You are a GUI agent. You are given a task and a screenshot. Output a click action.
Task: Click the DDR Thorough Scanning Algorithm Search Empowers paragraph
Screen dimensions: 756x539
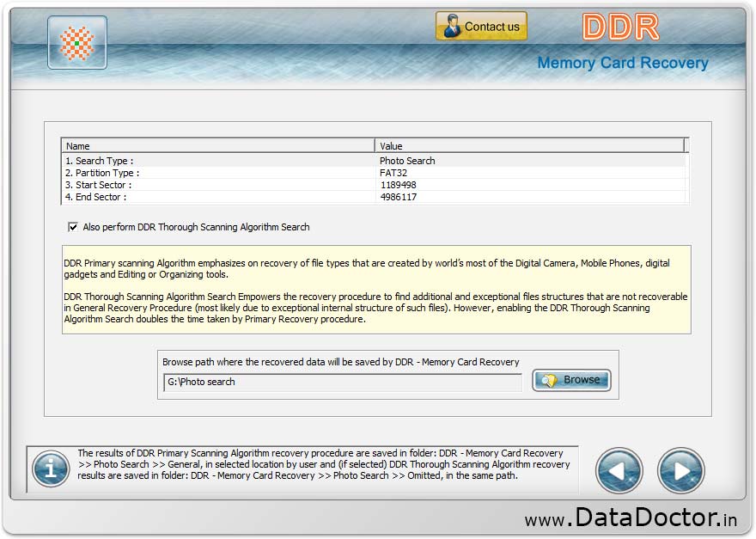click(x=375, y=308)
